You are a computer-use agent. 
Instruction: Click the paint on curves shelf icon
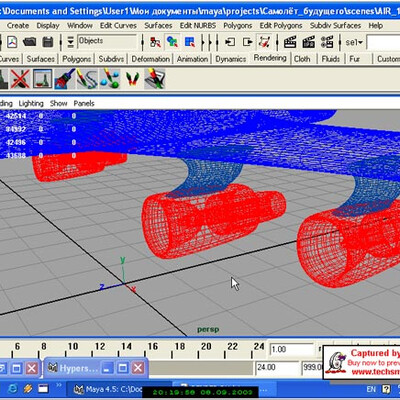pyautogui.click(x=87, y=79)
